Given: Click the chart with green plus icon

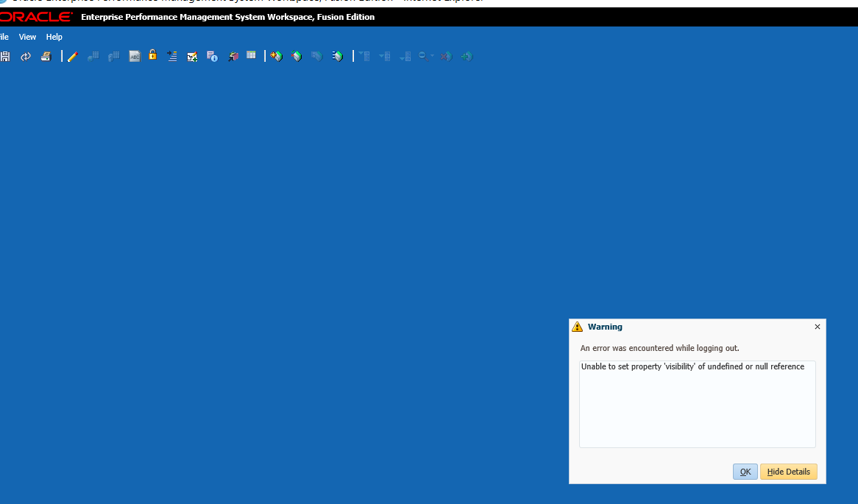Looking at the screenshot, I should pos(192,57).
